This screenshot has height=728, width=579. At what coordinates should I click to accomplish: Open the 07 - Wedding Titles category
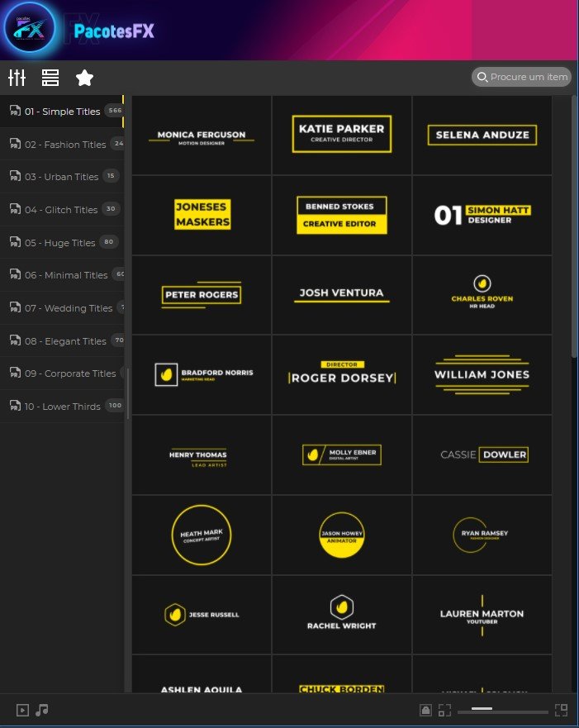point(68,308)
